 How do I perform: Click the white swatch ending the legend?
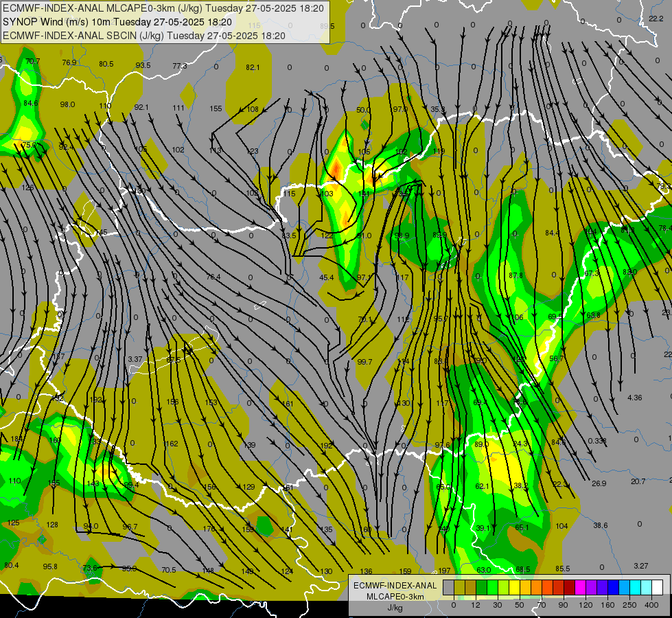tap(657, 587)
